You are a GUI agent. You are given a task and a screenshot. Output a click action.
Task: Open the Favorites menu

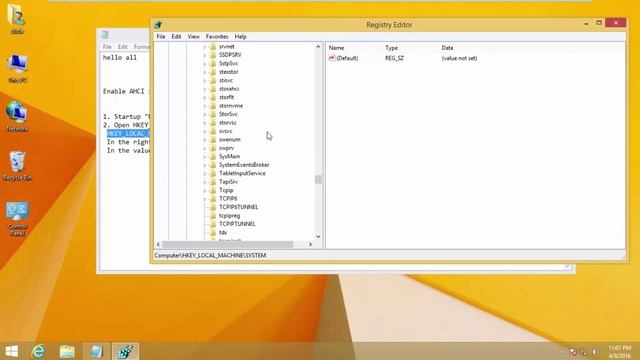click(217, 37)
